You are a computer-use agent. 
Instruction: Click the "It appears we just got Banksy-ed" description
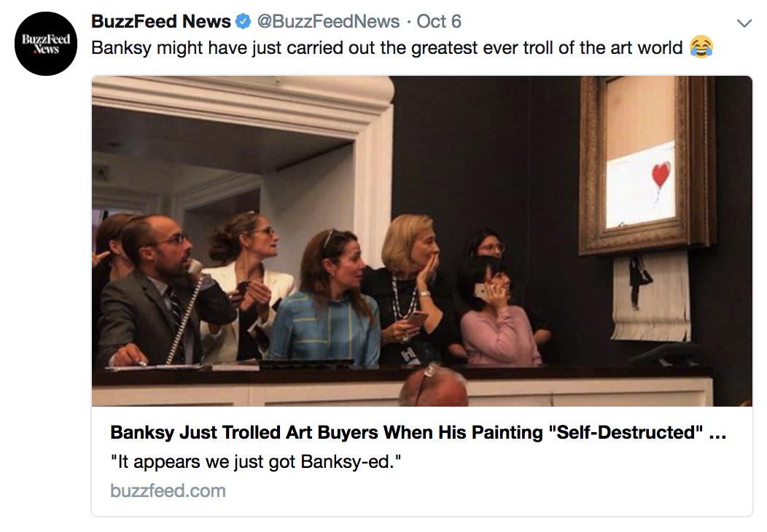pyautogui.click(x=254, y=462)
